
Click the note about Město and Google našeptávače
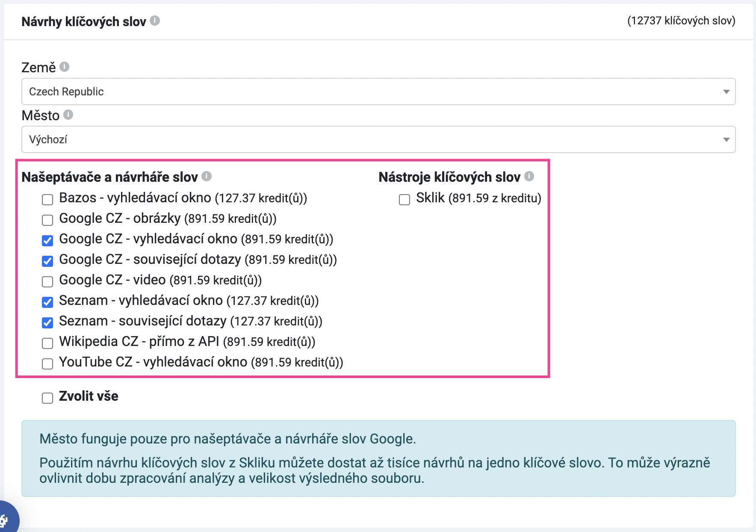pos(227,439)
